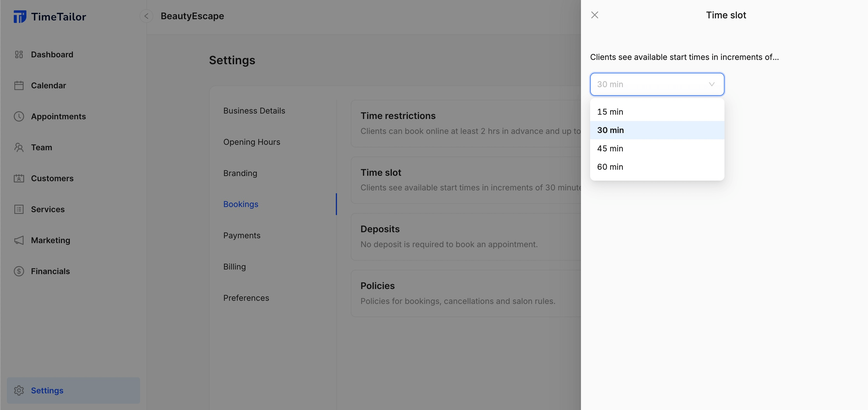868x410 pixels.
Task: Choose 60 min increment option
Action: (610, 167)
